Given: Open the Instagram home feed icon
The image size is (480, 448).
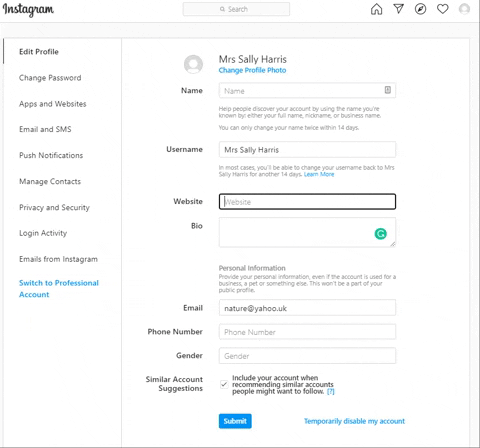Looking at the screenshot, I should coord(376,9).
